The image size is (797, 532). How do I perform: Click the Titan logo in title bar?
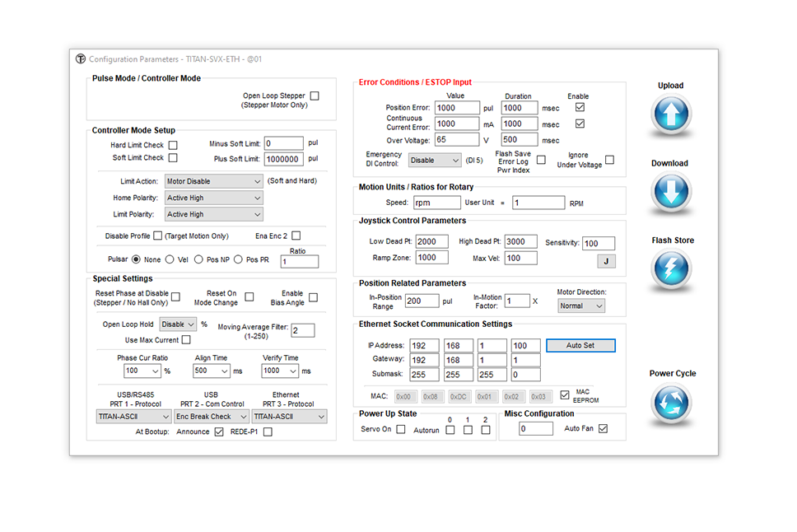[81, 59]
